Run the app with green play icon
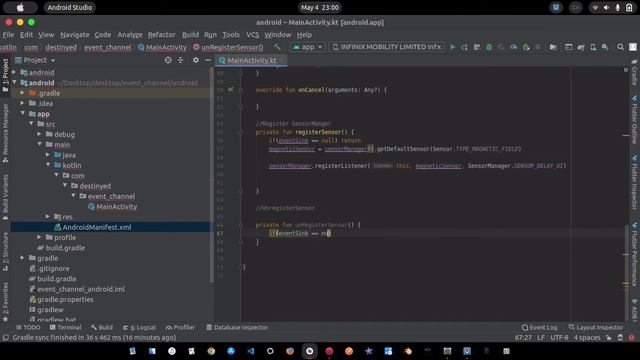Screen dimensions: 640x360 452,47
